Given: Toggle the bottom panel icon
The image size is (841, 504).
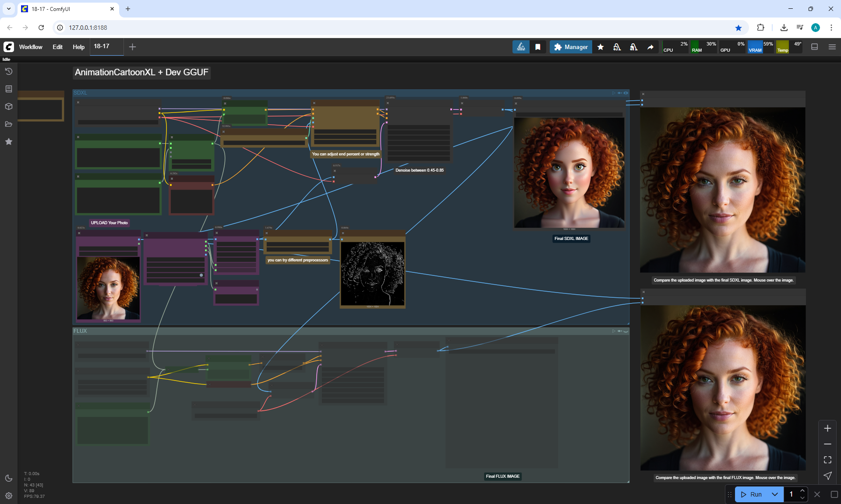Looking at the screenshot, I should [x=815, y=47].
